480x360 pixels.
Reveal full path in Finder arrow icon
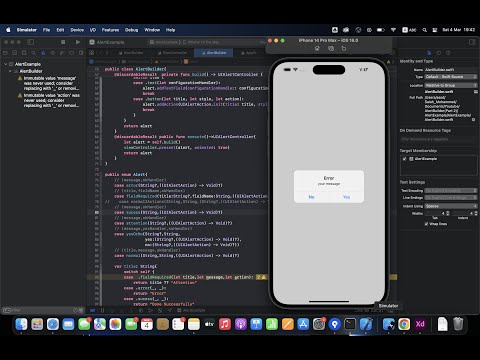473,119
